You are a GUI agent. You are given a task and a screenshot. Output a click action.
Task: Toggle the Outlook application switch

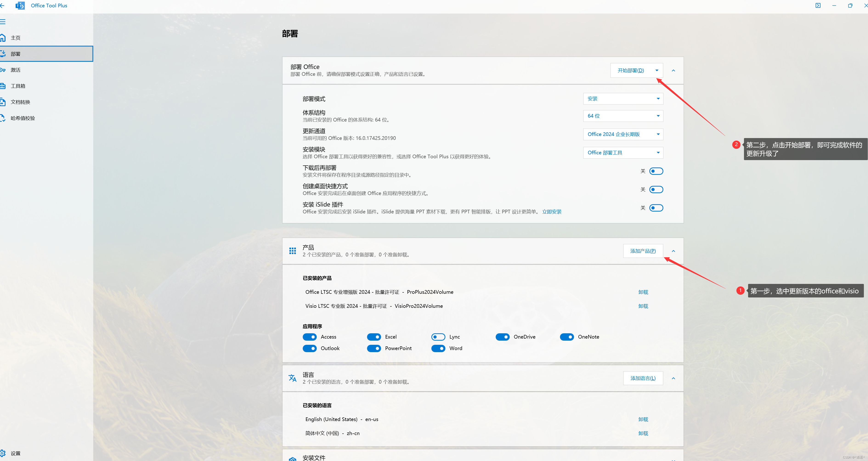[309, 348]
